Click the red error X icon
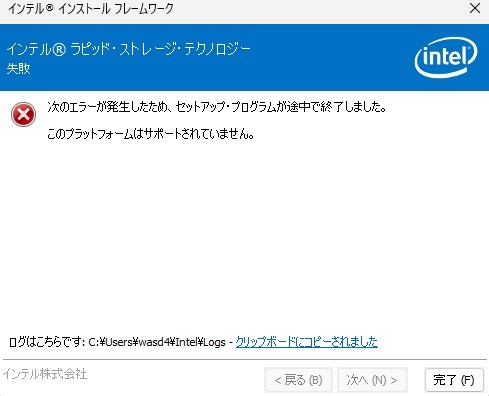This screenshot has height=396, width=489. point(23,115)
